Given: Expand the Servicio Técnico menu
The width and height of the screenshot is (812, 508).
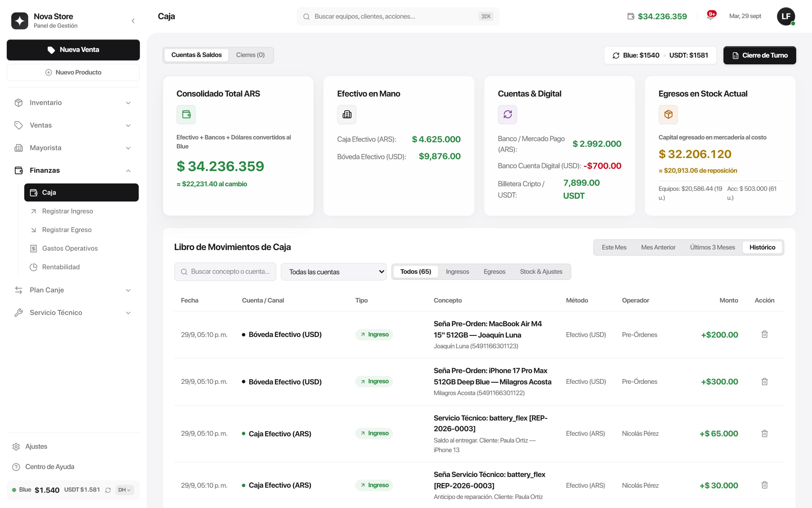Looking at the screenshot, I should (x=73, y=312).
